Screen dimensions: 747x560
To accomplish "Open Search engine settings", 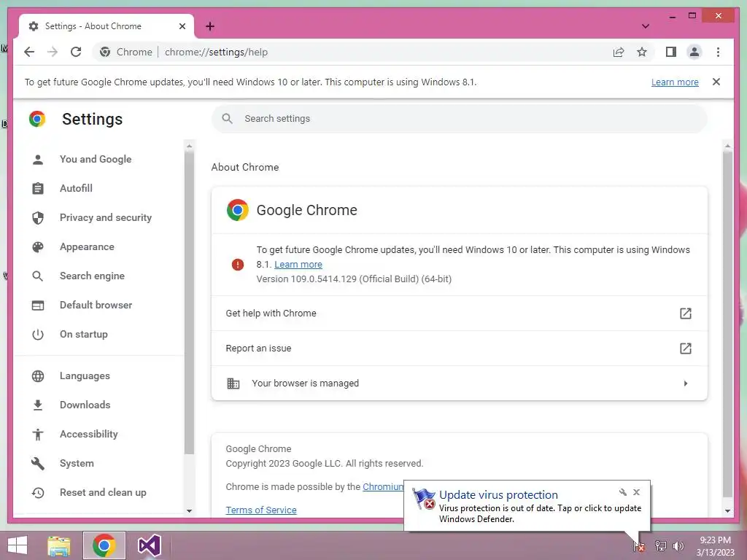I will [x=92, y=276].
